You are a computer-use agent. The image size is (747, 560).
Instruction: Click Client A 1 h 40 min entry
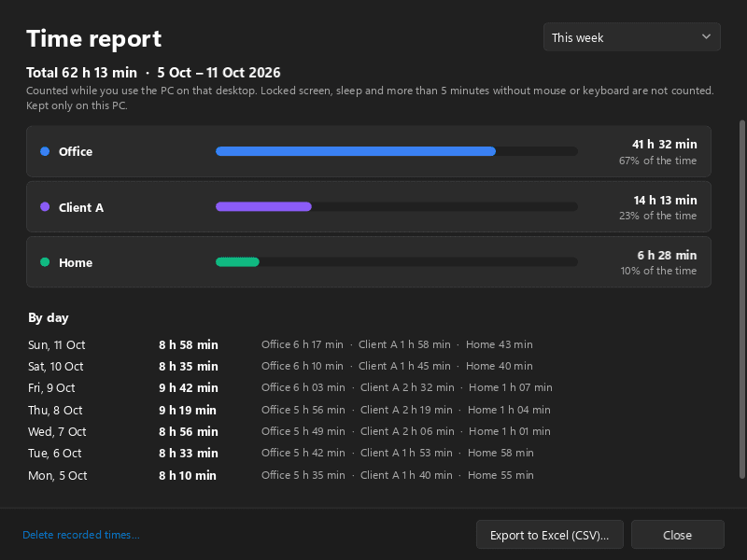pyautogui.click(x=406, y=475)
